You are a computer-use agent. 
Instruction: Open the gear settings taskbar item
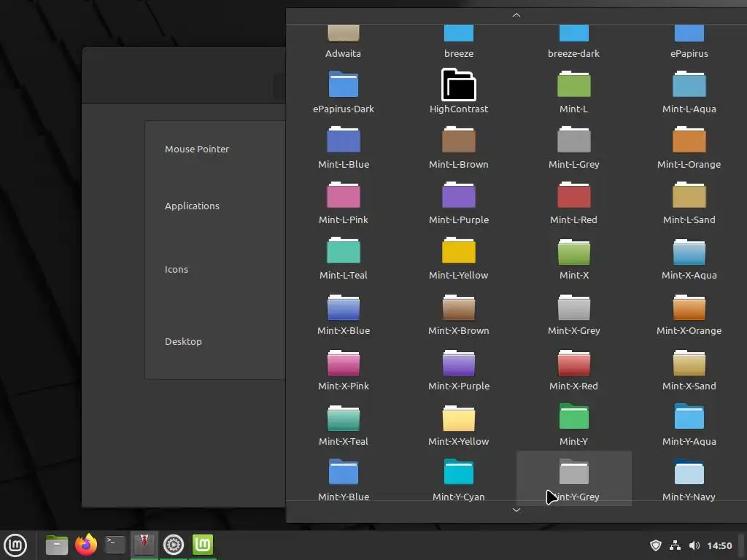coord(174,545)
